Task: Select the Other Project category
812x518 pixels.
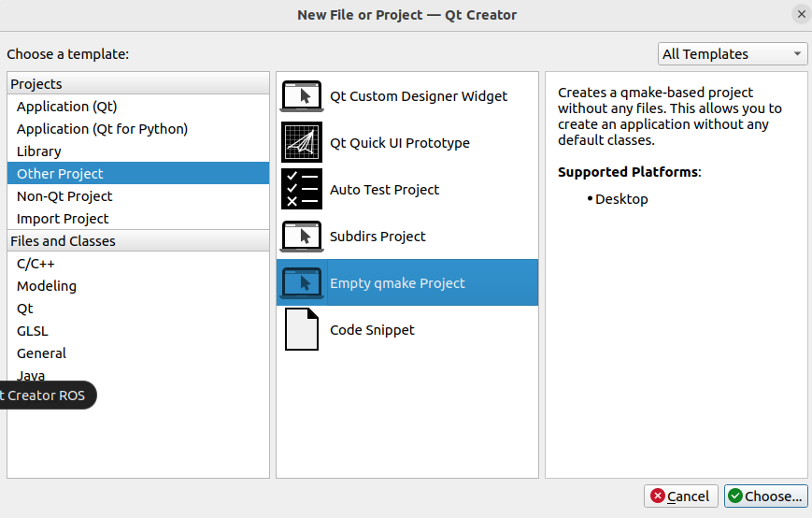Action: (x=138, y=174)
